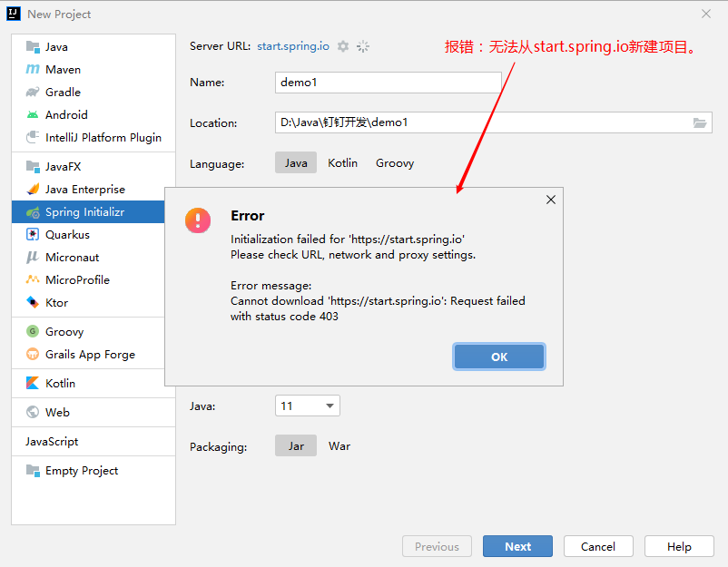Click the Cancel button
The width and height of the screenshot is (728, 567).
[598, 546]
